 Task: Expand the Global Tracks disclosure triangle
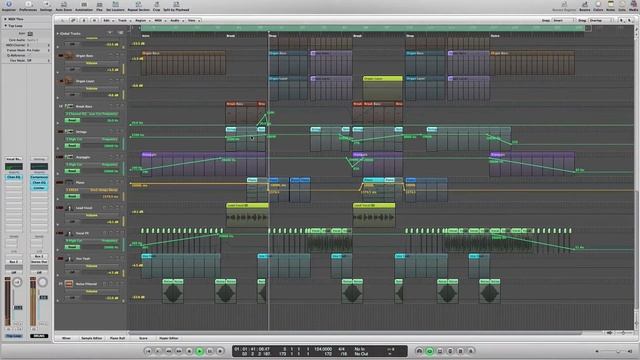[x=58, y=33]
